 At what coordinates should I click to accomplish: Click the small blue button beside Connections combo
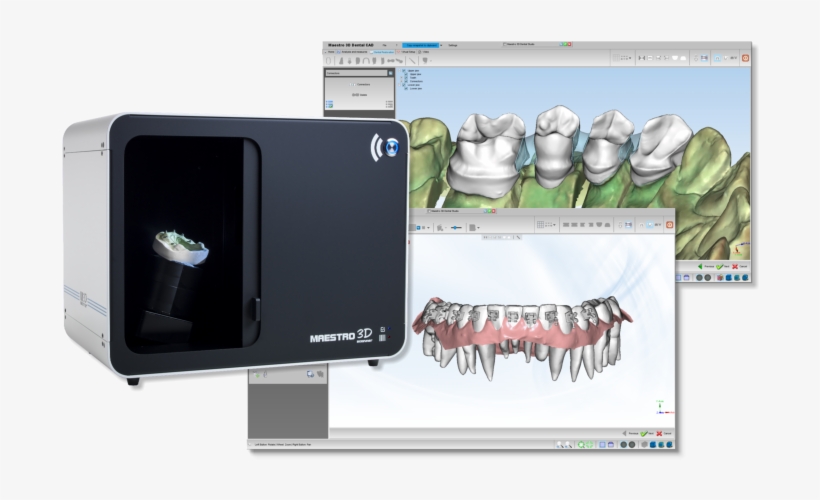tap(391, 73)
